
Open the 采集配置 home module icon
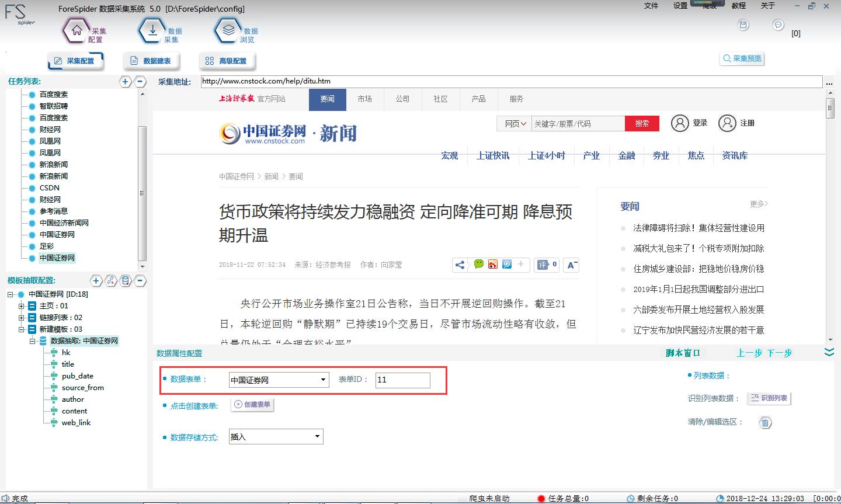pyautogui.click(x=75, y=30)
